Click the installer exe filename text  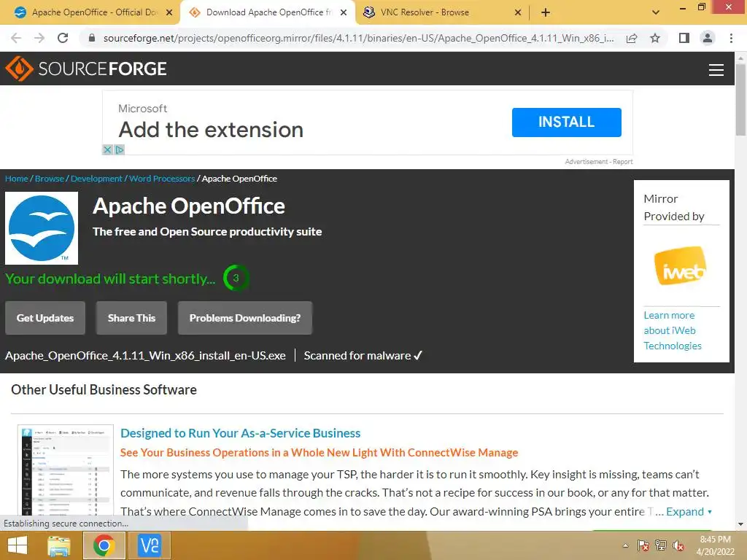tap(145, 356)
